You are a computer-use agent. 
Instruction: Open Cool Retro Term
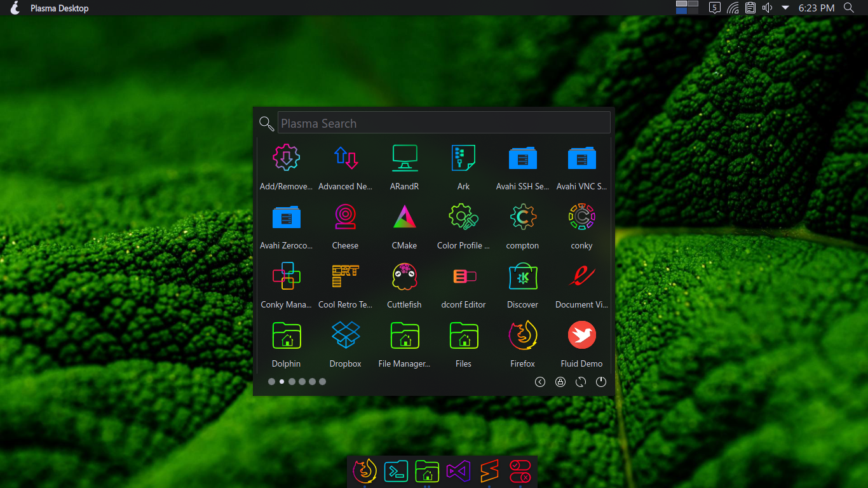click(346, 276)
